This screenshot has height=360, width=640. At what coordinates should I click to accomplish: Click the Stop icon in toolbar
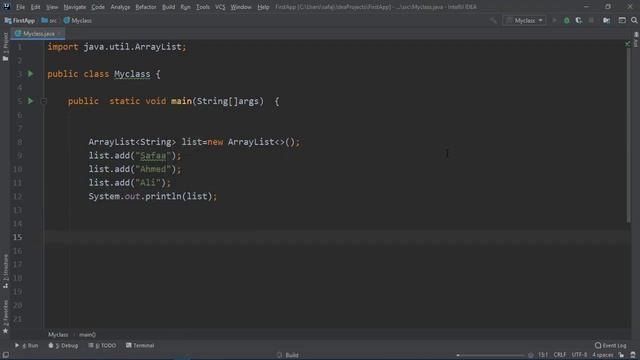(591, 20)
